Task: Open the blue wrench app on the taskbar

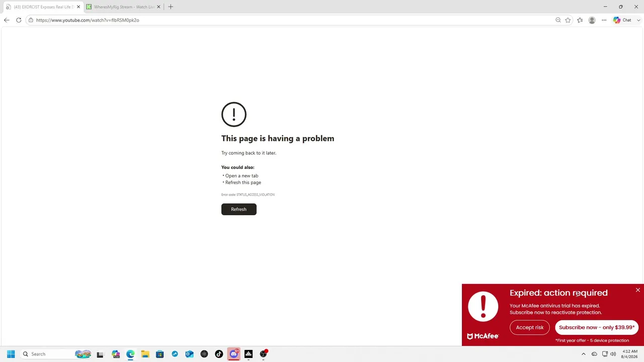Action: tap(175, 354)
